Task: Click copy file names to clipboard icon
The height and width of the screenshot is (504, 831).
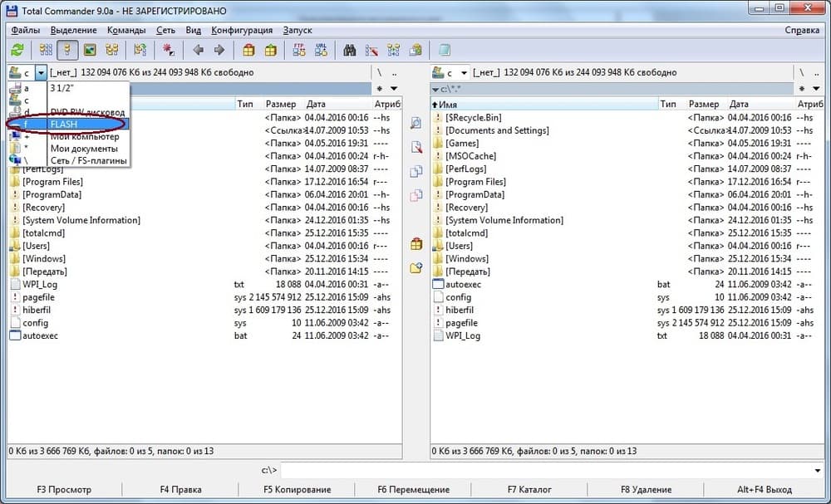Action: click(x=416, y=51)
